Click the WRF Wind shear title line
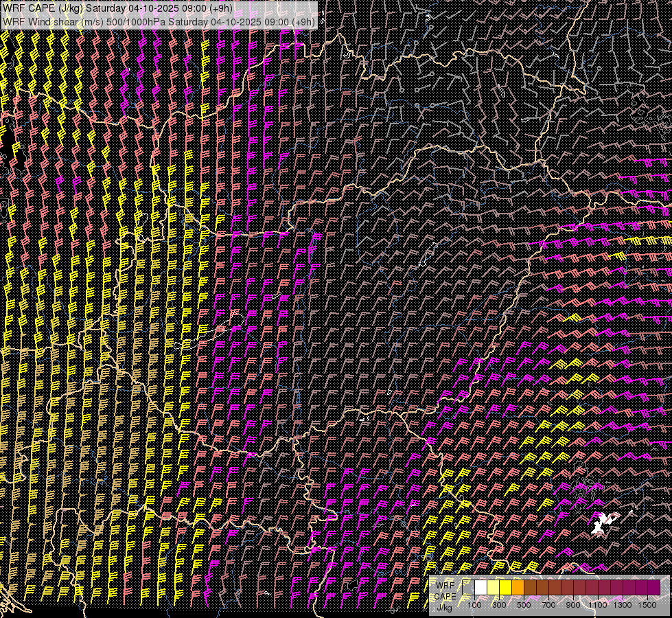The image size is (672, 618). pos(159,21)
